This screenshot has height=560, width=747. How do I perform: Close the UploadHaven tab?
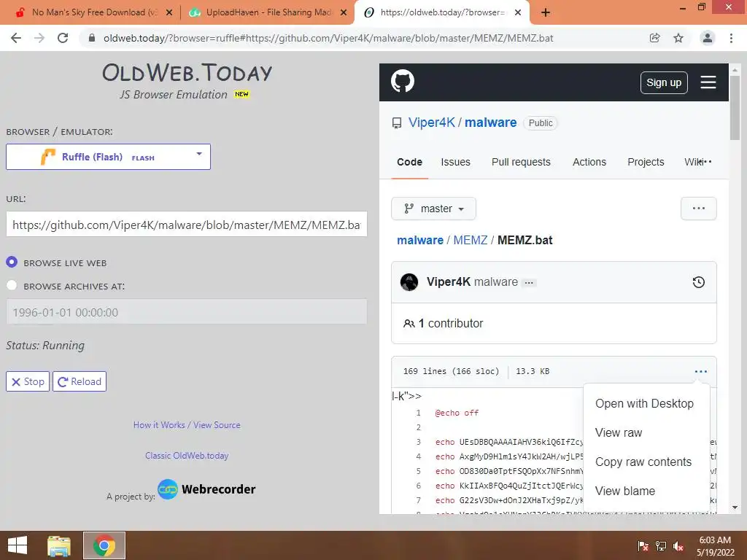click(344, 12)
